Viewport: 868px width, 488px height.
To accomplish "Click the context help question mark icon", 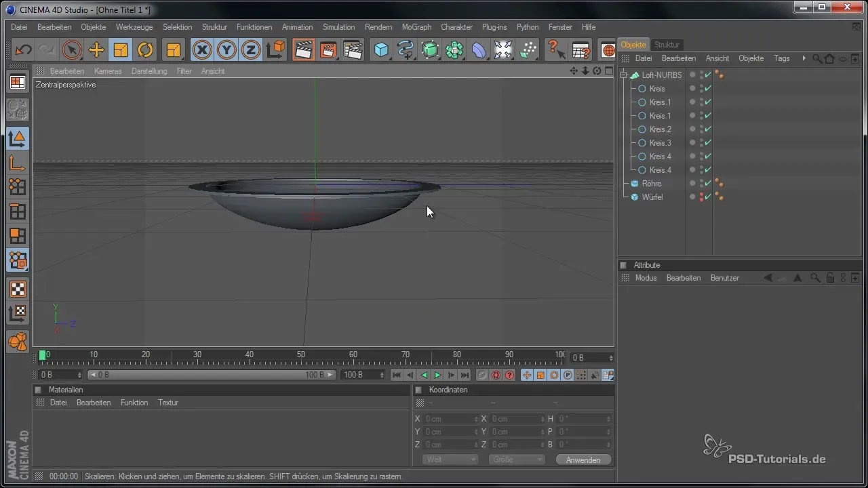I will pos(555,49).
